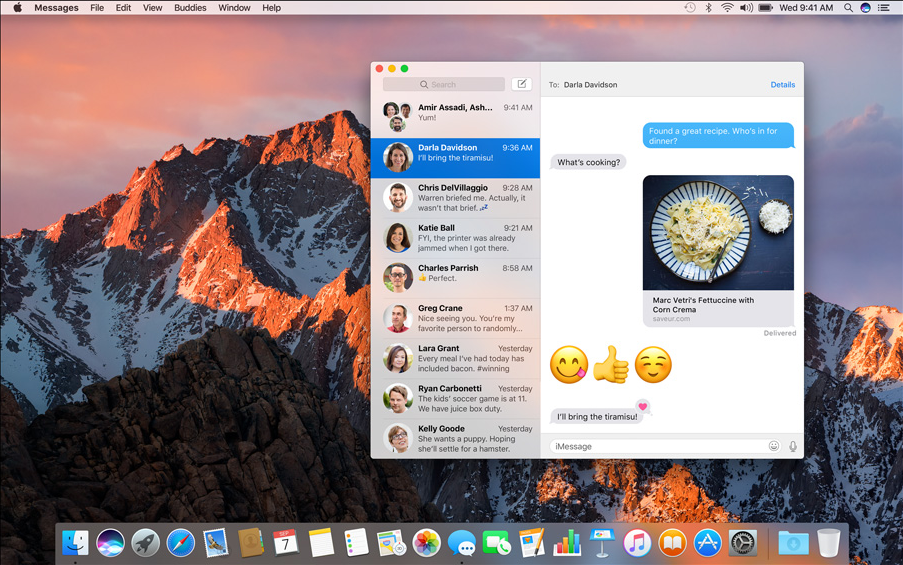
Task: Open the emoji picker in message field
Action: (x=773, y=446)
